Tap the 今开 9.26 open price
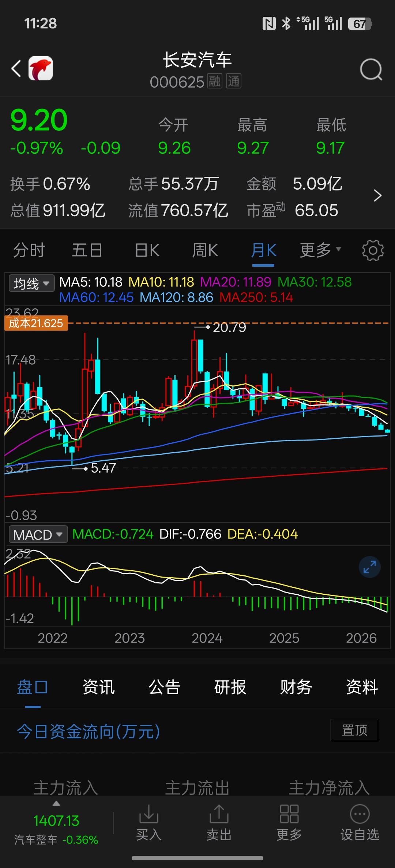395x868 pixels. pos(174,137)
